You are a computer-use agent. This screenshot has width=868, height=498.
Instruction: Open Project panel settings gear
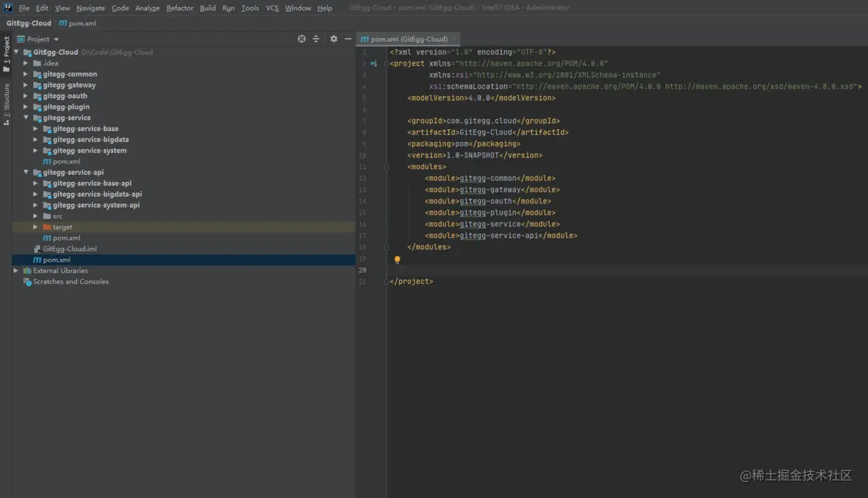334,39
